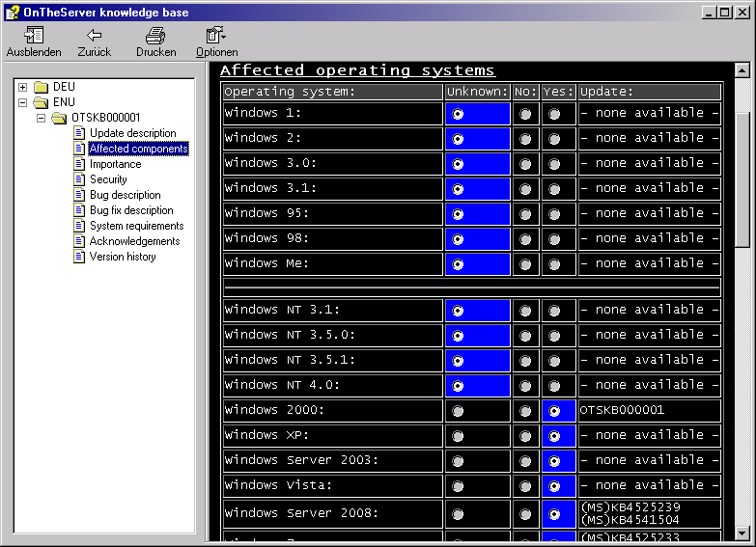Screen dimensions: 756x547
Task: Click the Unknown column header
Action: coord(477,92)
